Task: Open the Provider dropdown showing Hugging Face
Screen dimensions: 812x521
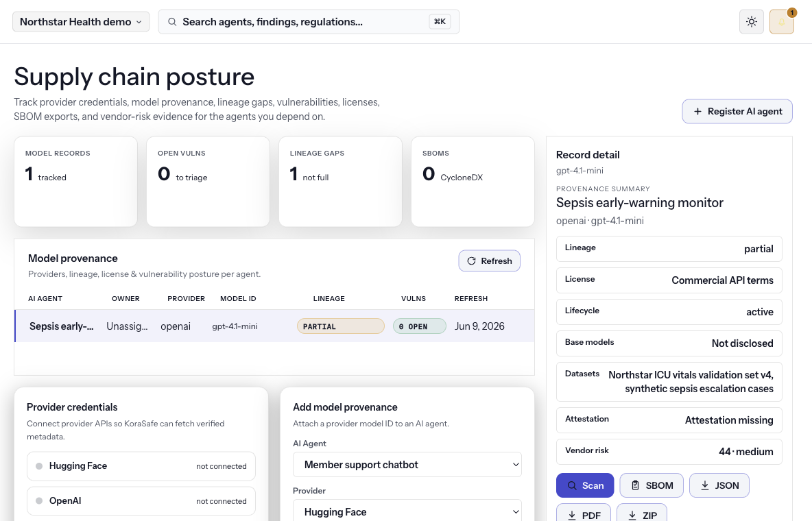Action: [x=407, y=511]
